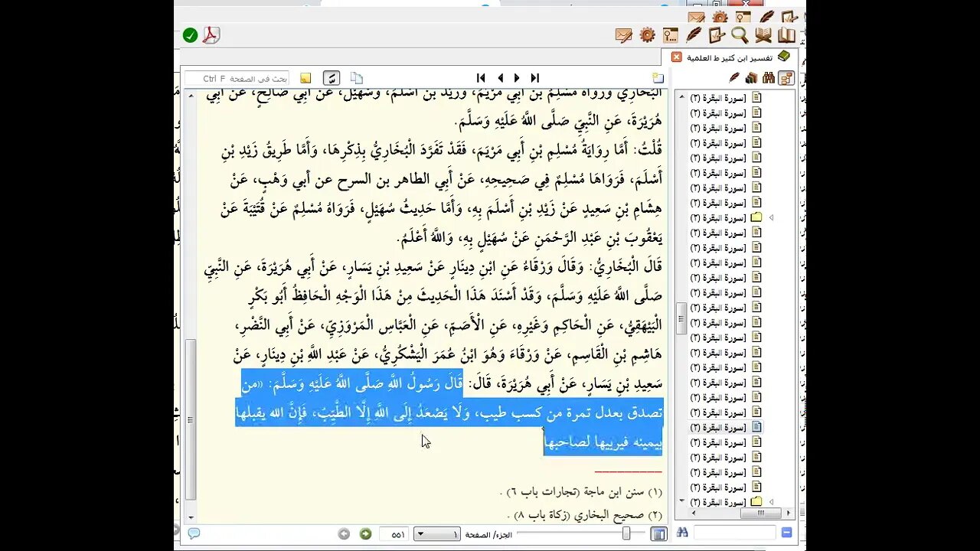Adjust the zoom slider in bottom bar
Viewport: 980px width, 551px height.
click(626, 533)
